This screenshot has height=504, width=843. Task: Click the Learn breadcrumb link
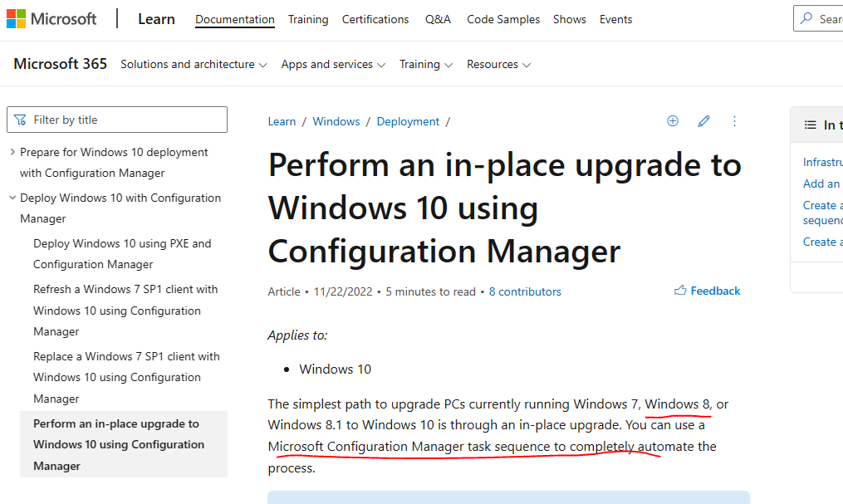[x=282, y=121]
